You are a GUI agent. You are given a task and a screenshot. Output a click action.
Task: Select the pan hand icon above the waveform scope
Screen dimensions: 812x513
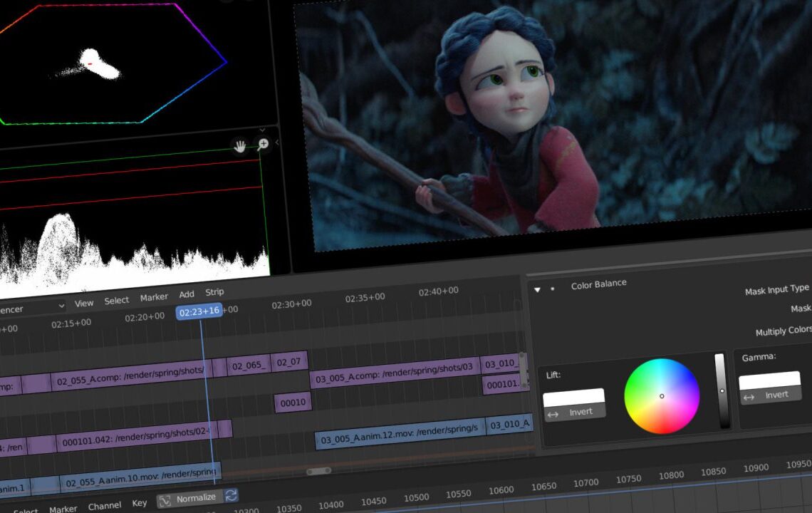(240, 145)
